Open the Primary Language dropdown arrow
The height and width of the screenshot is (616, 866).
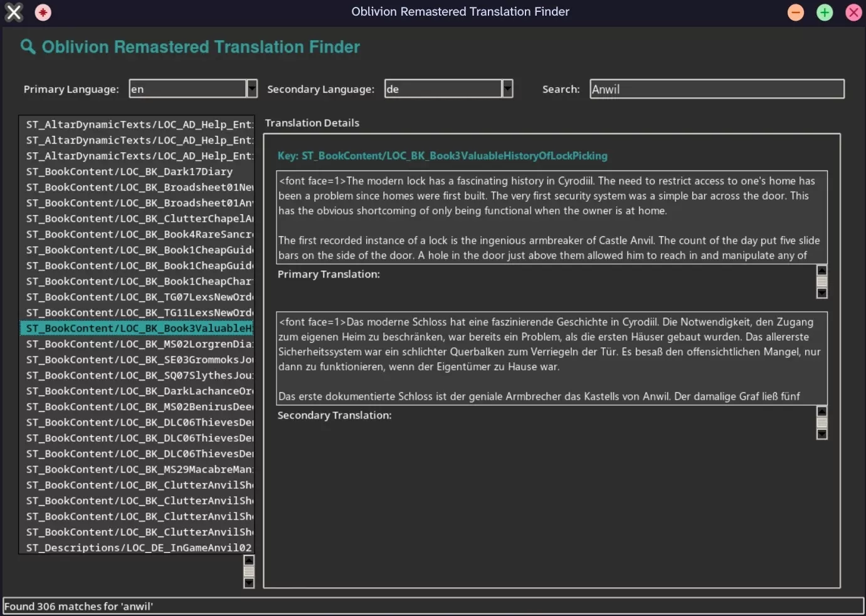[x=252, y=88]
